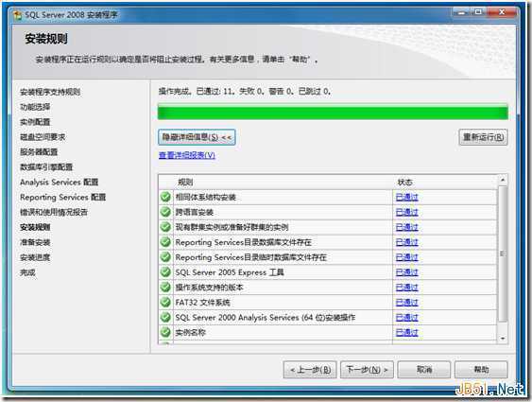
Task: Select 服务器配置 step in sidebar
Action: (39, 151)
